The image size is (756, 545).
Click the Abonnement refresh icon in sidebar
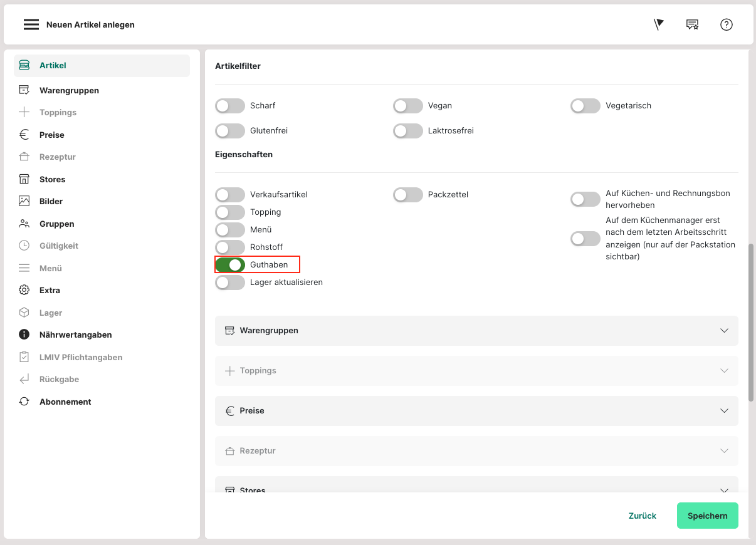(24, 402)
